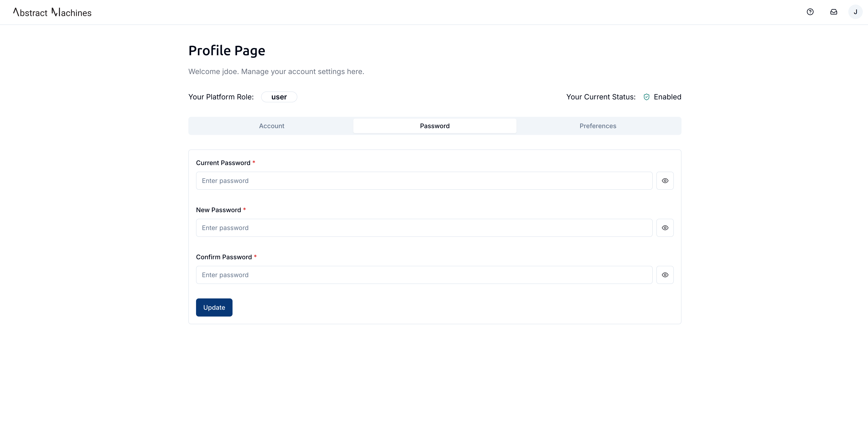
Task: Click the user role badge
Action: (x=279, y=97)
